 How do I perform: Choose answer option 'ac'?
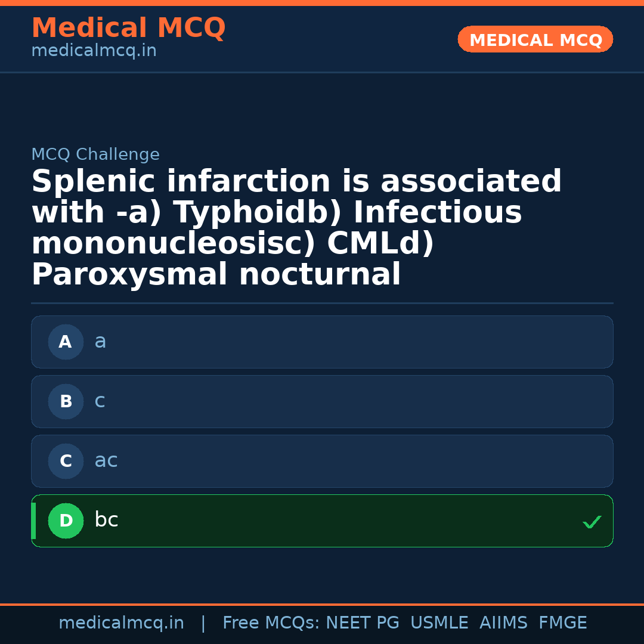[x=322, y=462]
